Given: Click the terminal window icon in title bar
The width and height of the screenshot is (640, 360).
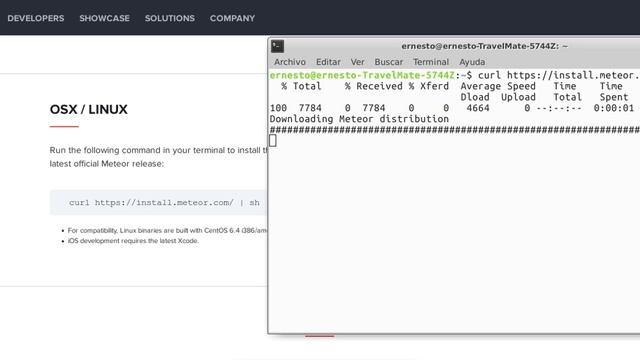Looking at the screenshot, I should pyautogui.click(x=278, y=46).
